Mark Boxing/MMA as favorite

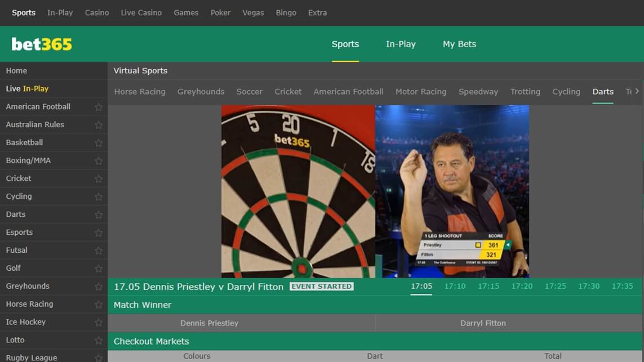click(x=99, y=160)
